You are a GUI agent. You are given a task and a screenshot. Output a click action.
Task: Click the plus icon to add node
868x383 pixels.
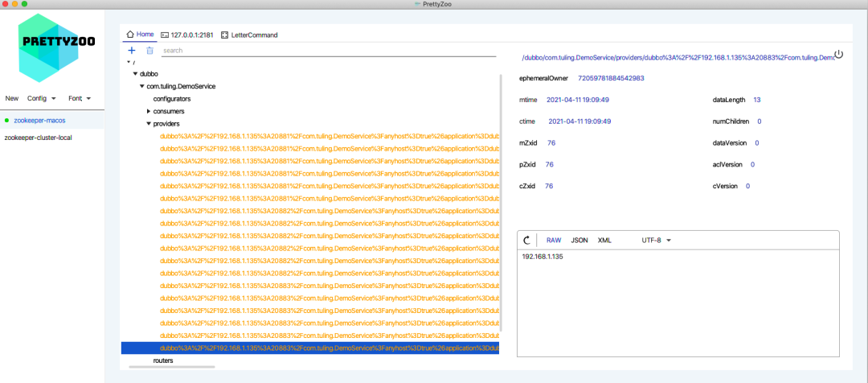(x=132, y=51)
